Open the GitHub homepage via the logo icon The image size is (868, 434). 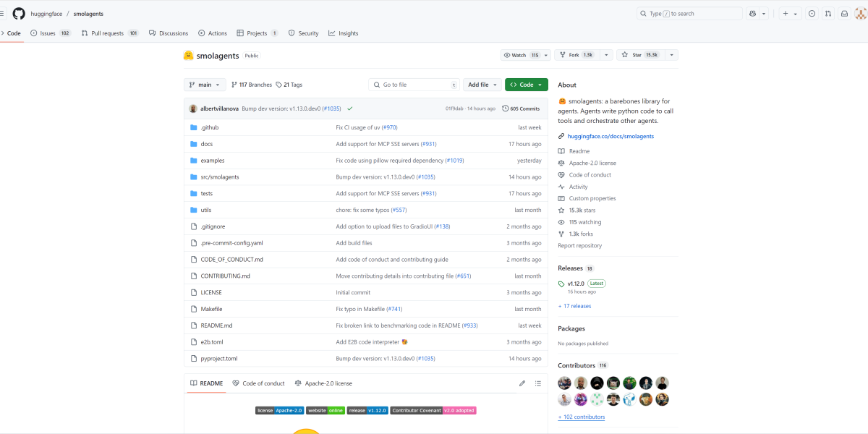point(19,13)
